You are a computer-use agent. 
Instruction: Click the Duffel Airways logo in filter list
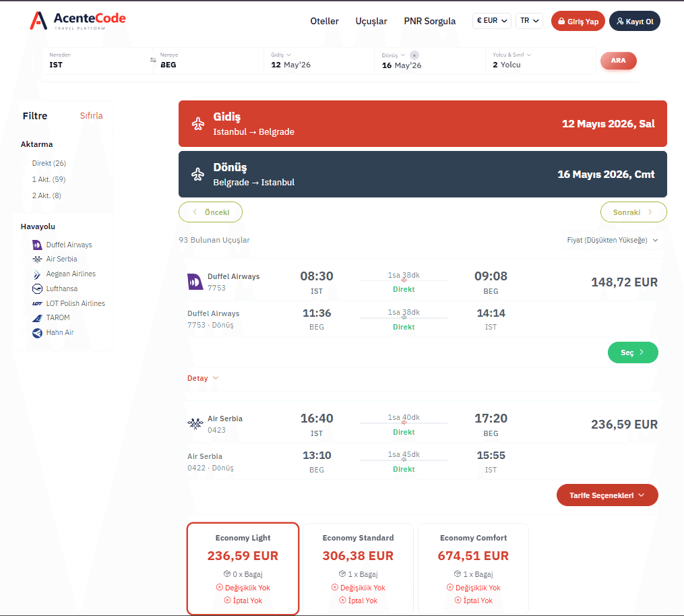(38, 245)
